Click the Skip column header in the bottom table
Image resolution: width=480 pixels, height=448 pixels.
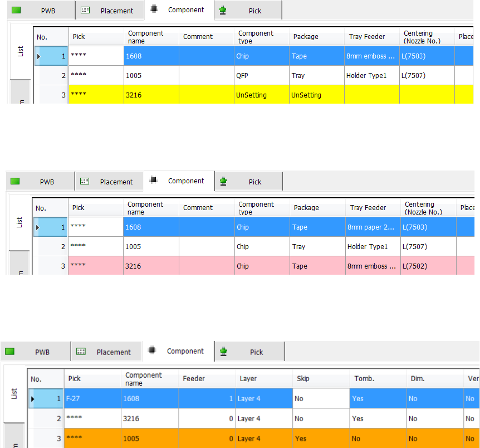click(321, 379)
